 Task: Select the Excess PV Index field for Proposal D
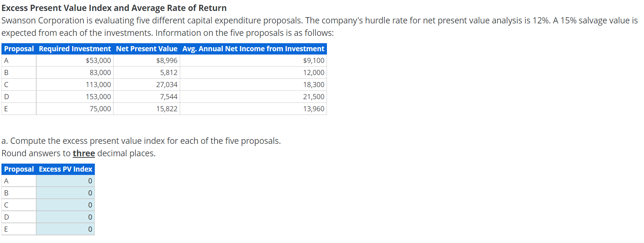tap(65, 217)
